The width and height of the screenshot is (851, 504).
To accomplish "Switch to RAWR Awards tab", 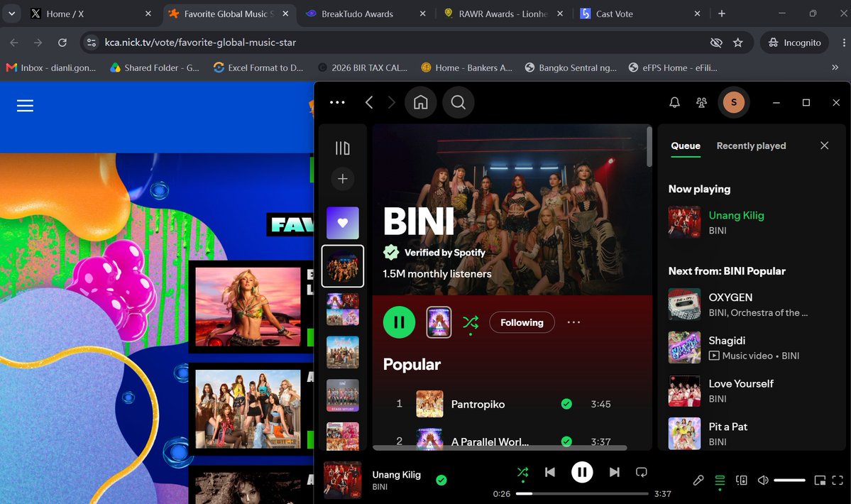I will 503,13.
